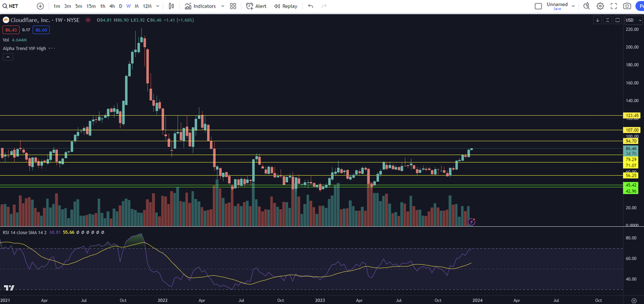Take a chart snapshot with camera icon
644x304 pixels.
627,6
